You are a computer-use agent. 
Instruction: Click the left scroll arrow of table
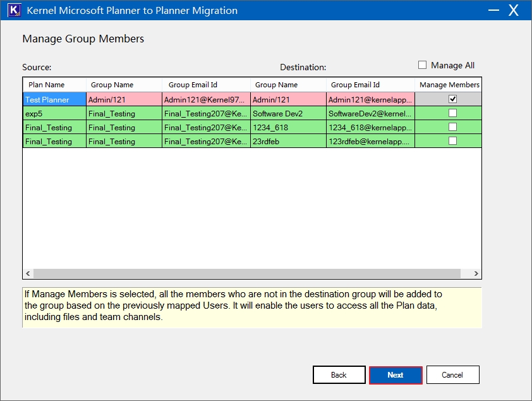pyautogui.click(x=28, y=273)
